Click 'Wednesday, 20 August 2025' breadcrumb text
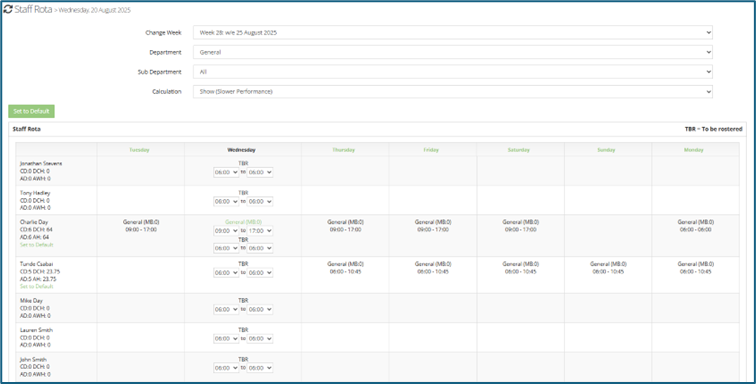Viewport: 756px width, 384px height. pos(94,10)
